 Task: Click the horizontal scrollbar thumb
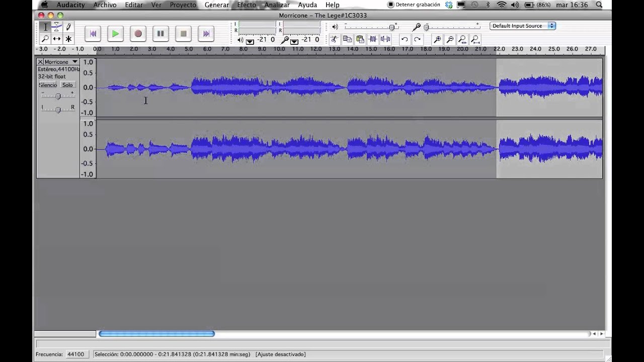[x=156, y=334]
